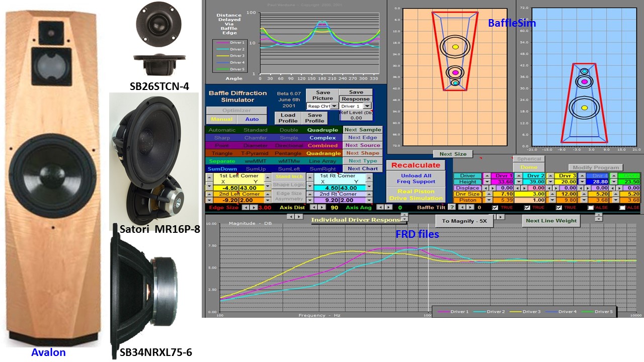Click Save Profile button
Screen dimensions: 644x362
[x=314, y=118]
